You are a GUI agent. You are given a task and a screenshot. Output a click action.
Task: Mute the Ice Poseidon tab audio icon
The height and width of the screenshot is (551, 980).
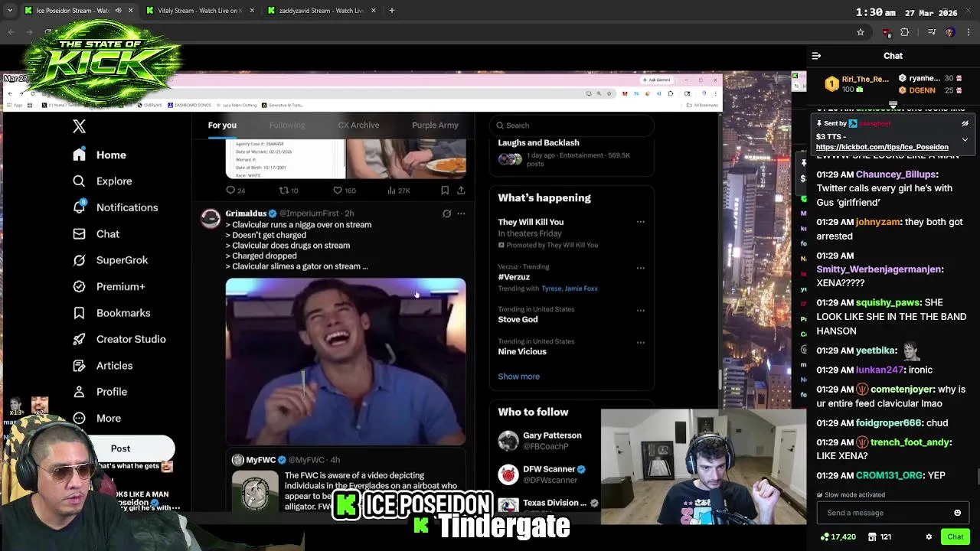pyautogui.click(x=118, y=11)
